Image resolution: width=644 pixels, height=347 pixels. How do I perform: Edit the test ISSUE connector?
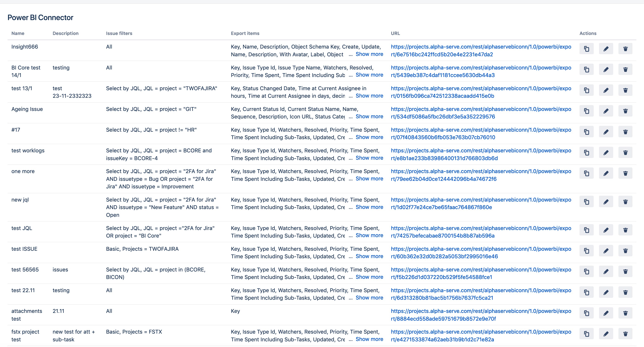(606, 251)
